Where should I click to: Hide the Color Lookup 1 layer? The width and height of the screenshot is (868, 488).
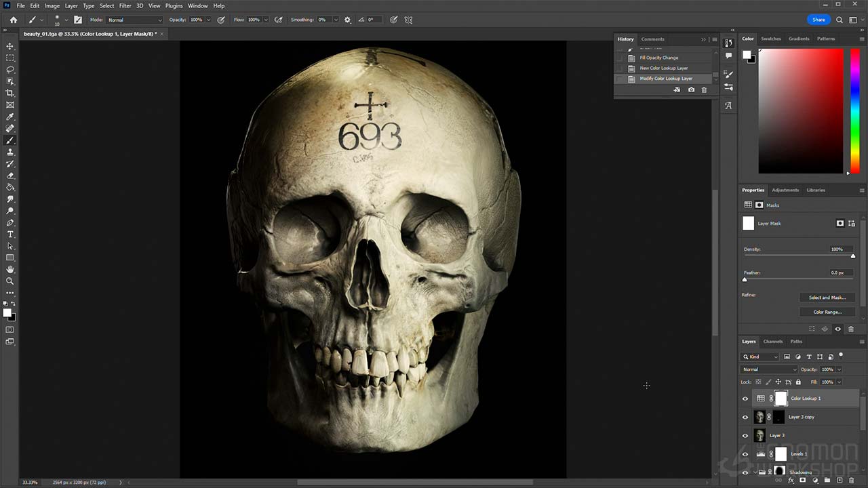pos(745,399)
